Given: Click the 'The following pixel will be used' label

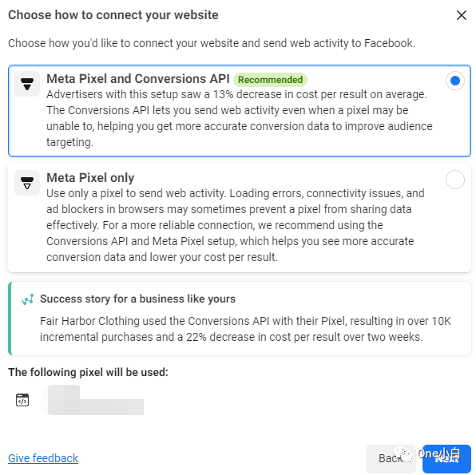Looking at the screenshot, I should tap(88, 372).
